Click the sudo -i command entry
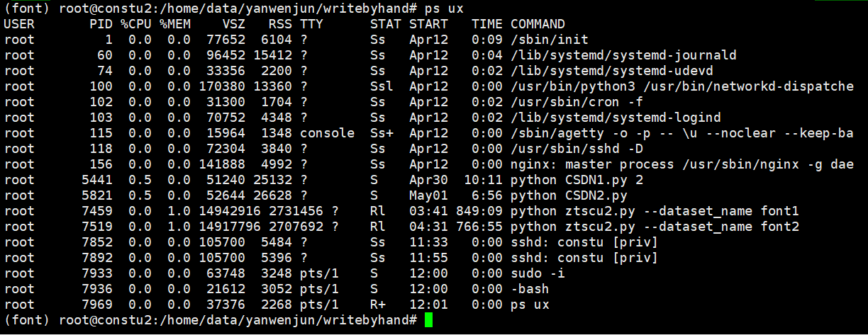This screenshot has height=335, width=868. pyautogui.click(x=538, y=273)
